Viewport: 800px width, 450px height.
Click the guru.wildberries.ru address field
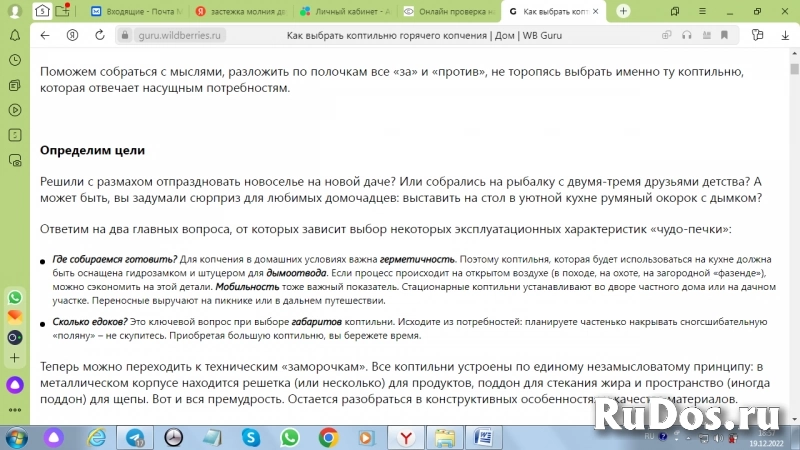[x=180, y=35]
